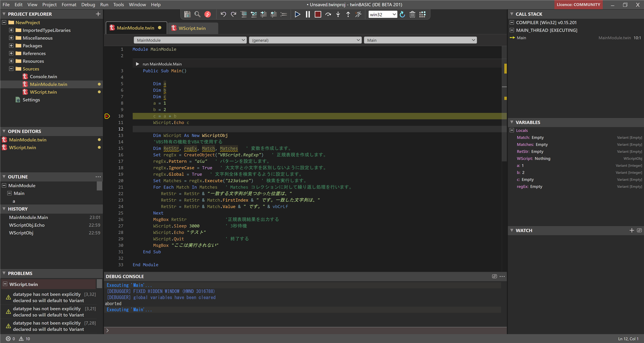Add a new watch expression
This screenshot has height=343, width=644.
[632, 230]
